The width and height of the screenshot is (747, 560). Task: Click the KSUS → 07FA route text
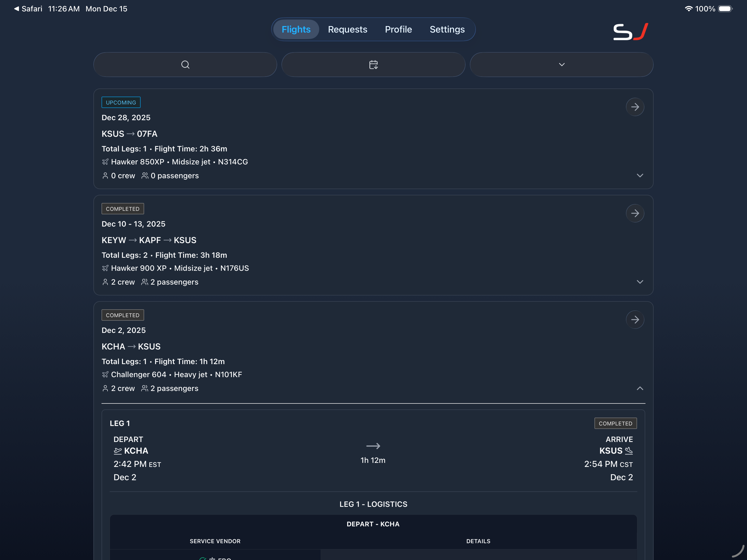(x=129, y=134)
